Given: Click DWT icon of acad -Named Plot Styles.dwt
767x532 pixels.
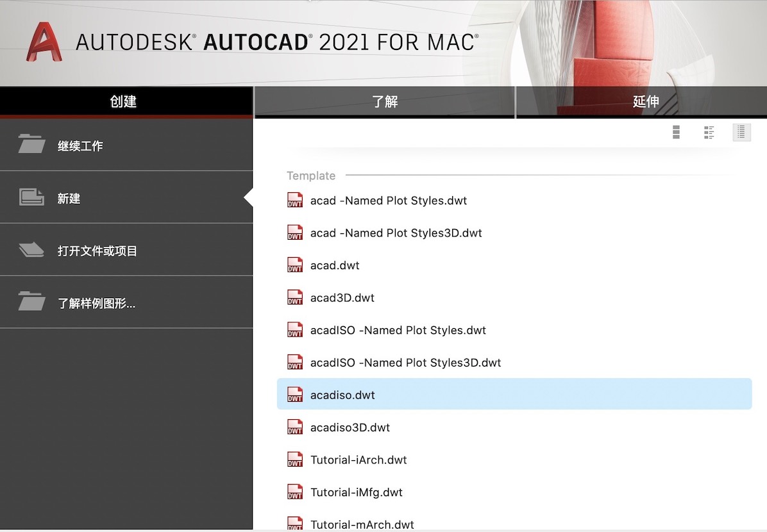Looking at the screenshot, I should 294,200.
